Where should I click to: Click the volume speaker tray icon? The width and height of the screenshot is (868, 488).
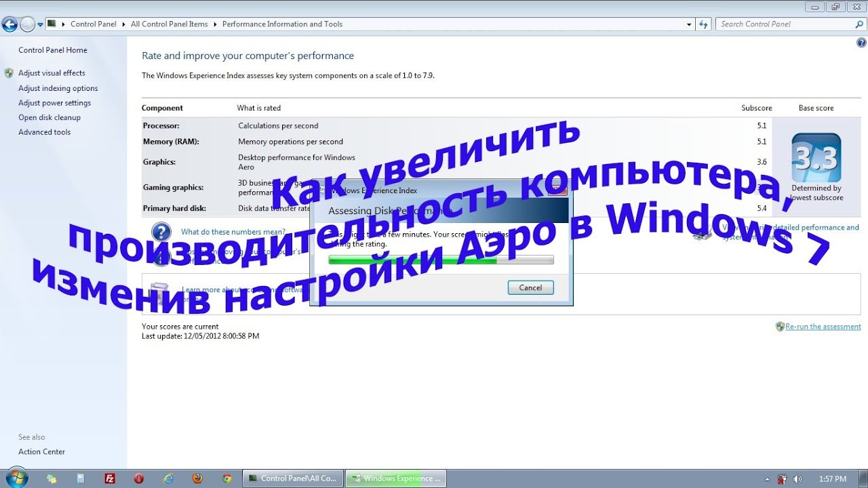tap(797, 479)
